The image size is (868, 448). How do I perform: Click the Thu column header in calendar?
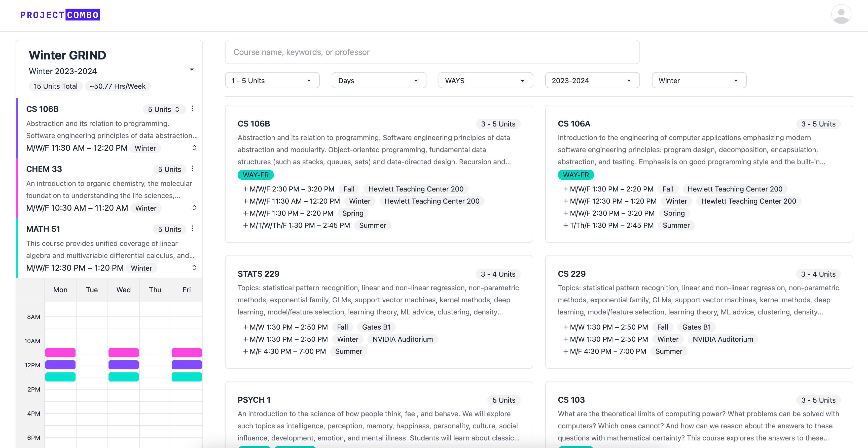(x=155, y=290)
